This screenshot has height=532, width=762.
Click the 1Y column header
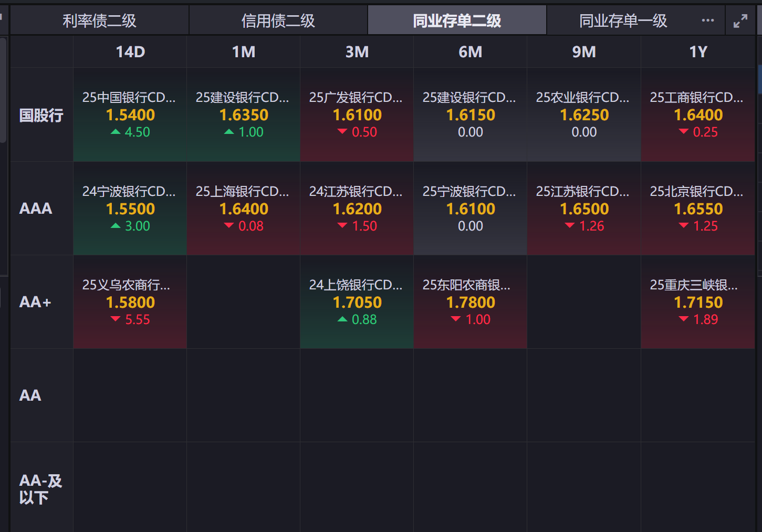coord(698,52)
